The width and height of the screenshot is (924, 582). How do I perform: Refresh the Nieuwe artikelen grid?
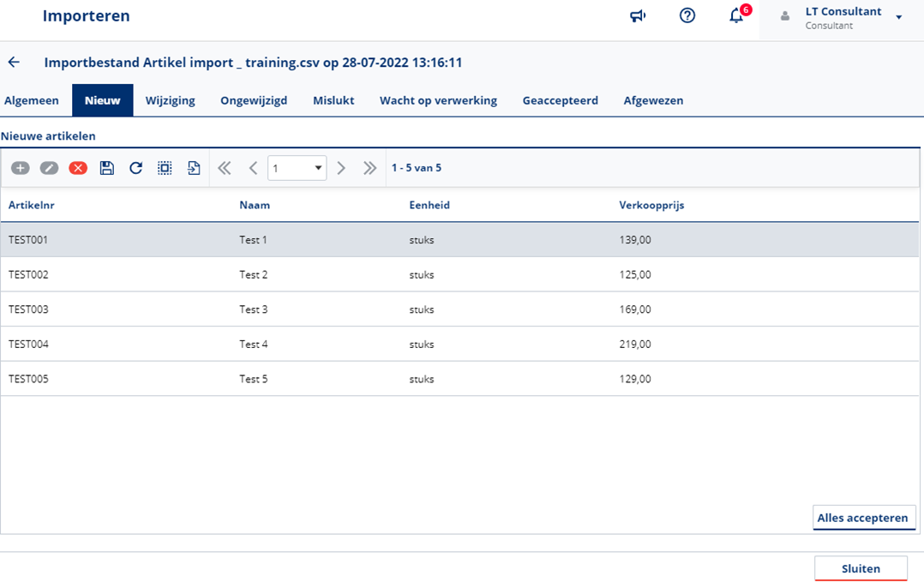(135, 168)
